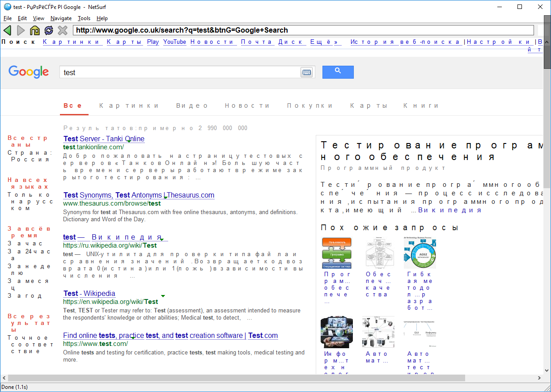
Task: Open dropdown arrow next to Thesaurus.com result
Action: [165, 198]
